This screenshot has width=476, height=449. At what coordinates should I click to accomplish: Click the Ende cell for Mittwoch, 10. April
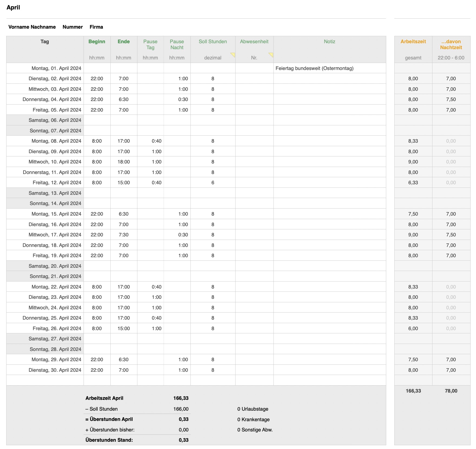124,162
